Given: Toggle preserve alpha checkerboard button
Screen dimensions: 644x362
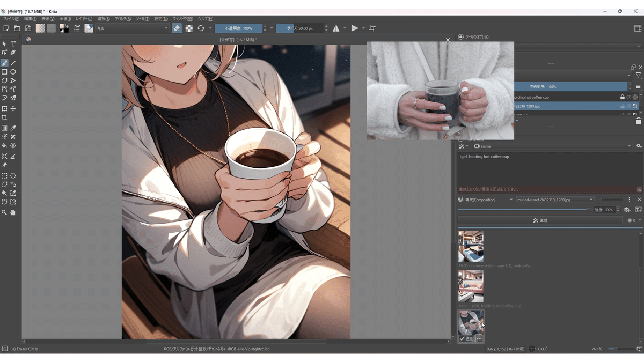Looking at the screenshot, I should coord(189,28).
